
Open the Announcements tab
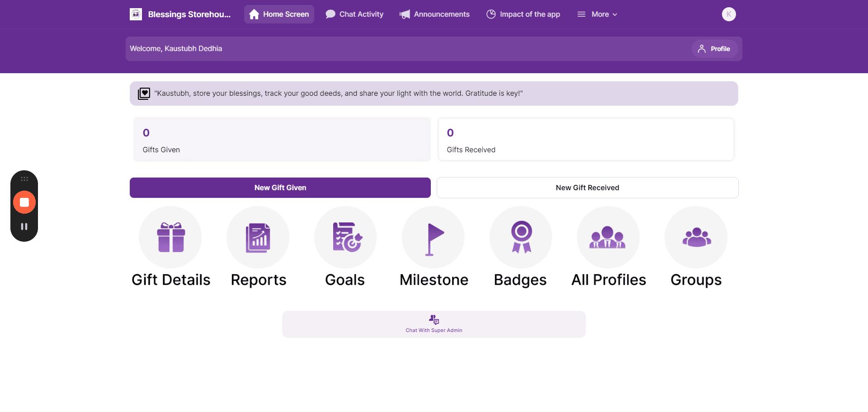[434, 14]
